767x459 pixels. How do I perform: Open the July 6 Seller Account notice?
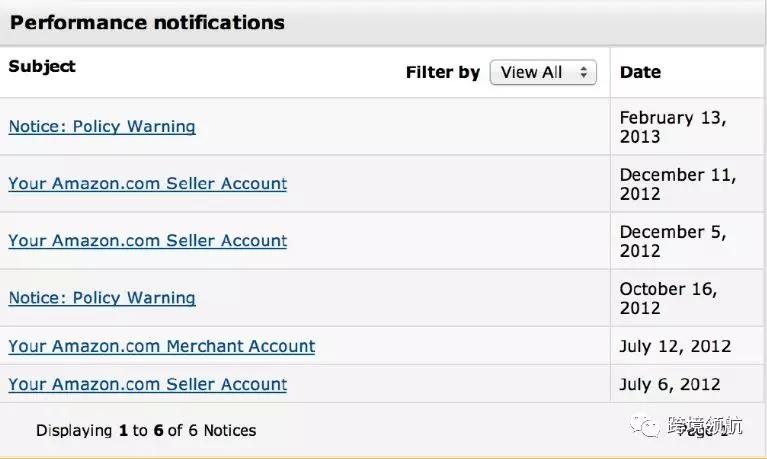pos(147,385)
